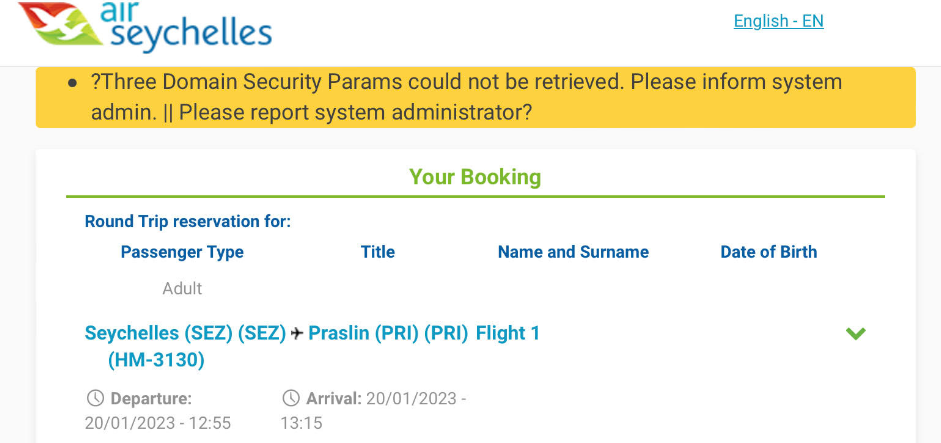The width and height of the screenshot is (941, 443).
Task: Click the Flight 1 label
Action: click(x=508, y=333)
